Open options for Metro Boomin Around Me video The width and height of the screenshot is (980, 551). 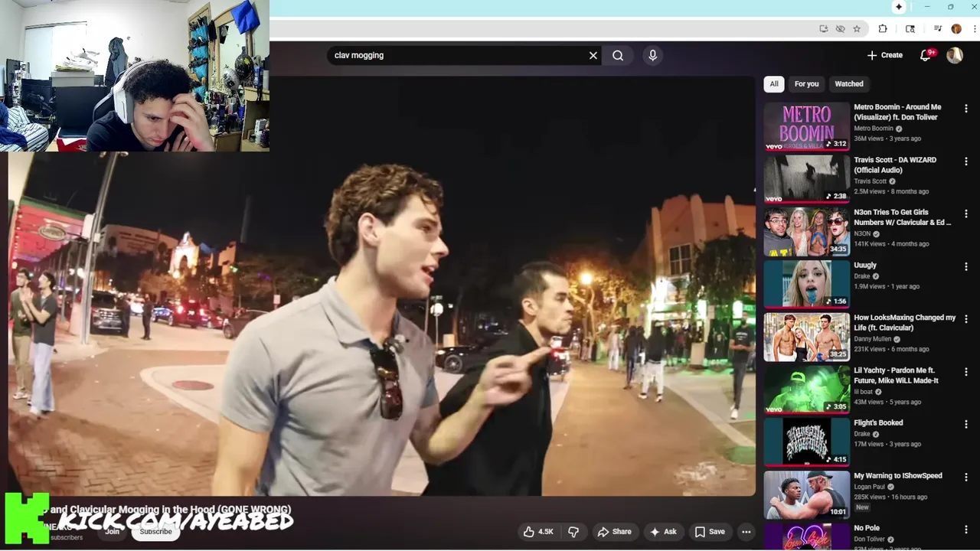click(x=966, y=109)
